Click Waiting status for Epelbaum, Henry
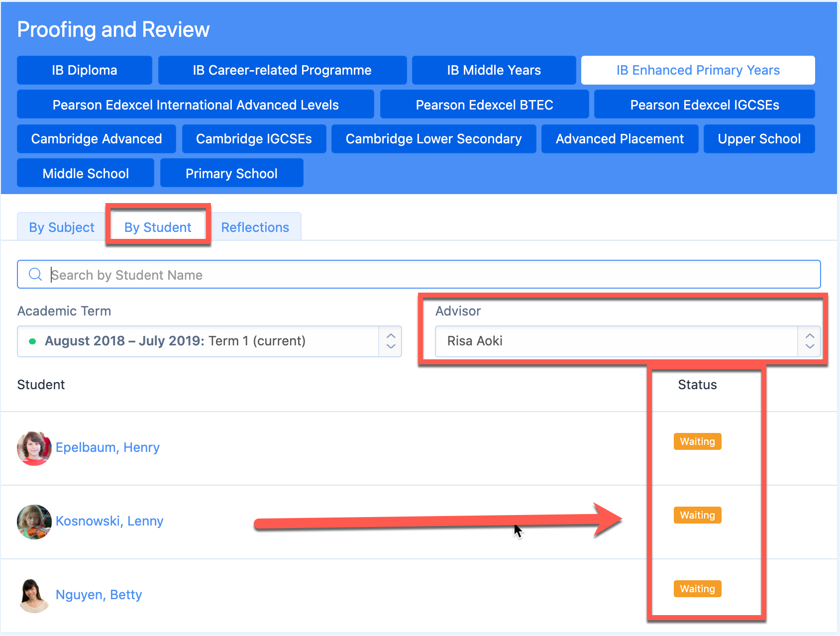 click(697, 441)
